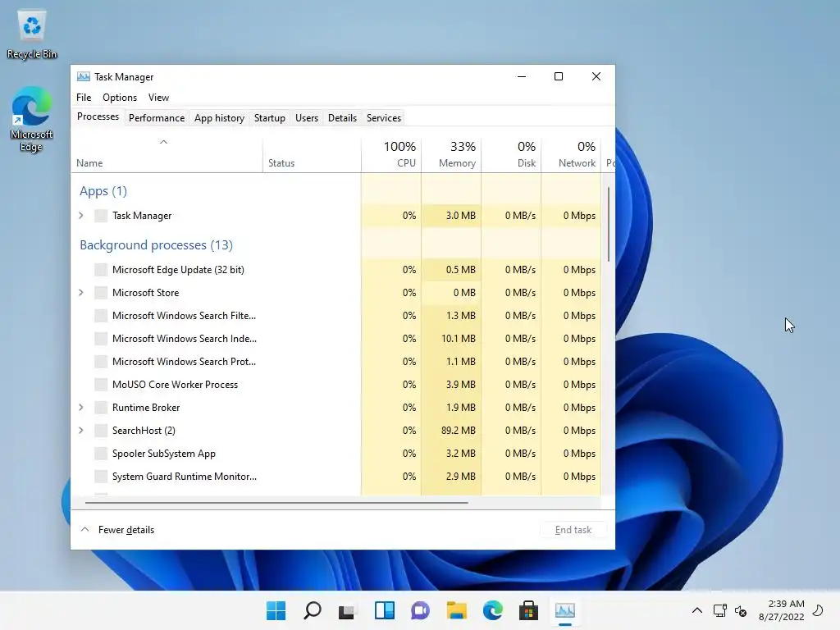Image resolution: width=840 pixels, height=630 pixels.
Task: Open taskbar Search magnifier
Action: (x=313, y=610)
